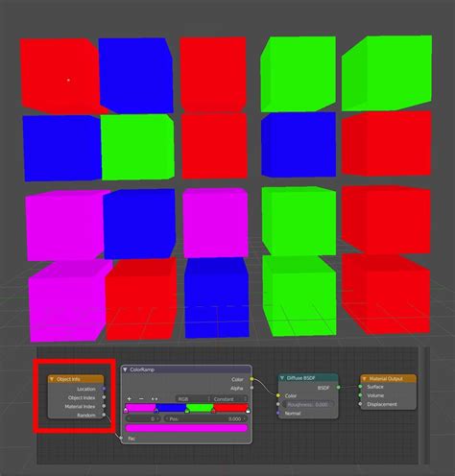Image resolution: width=455 pixels, height=476 pixels.
Task: Click the Surface input socket on Material Output
Action: [360, 387]
